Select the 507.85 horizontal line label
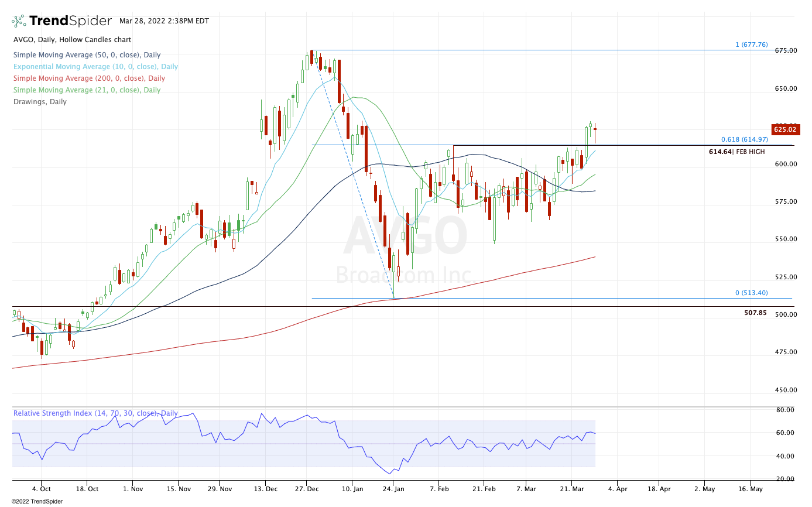Screen dimensions: 812x507 point(755,313)
